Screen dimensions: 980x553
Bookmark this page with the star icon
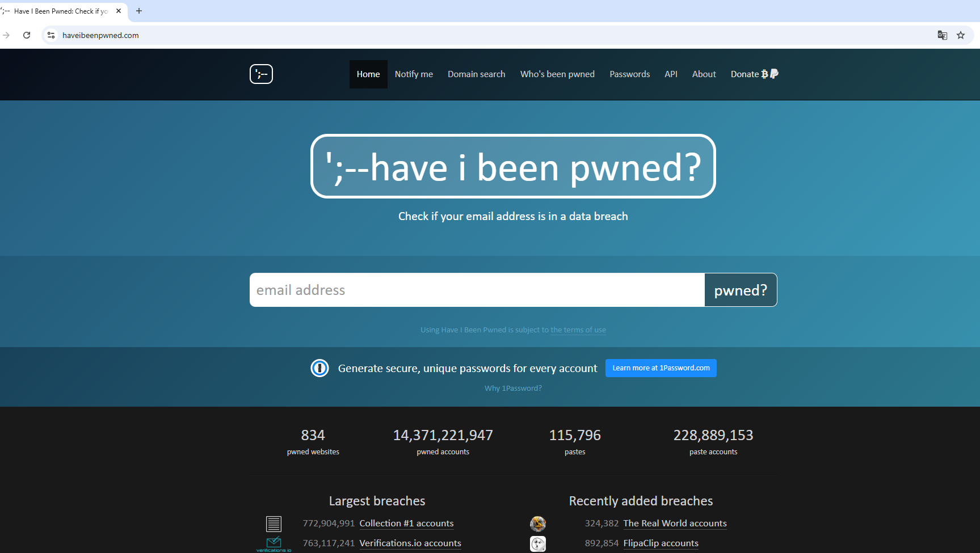(961, 35)
